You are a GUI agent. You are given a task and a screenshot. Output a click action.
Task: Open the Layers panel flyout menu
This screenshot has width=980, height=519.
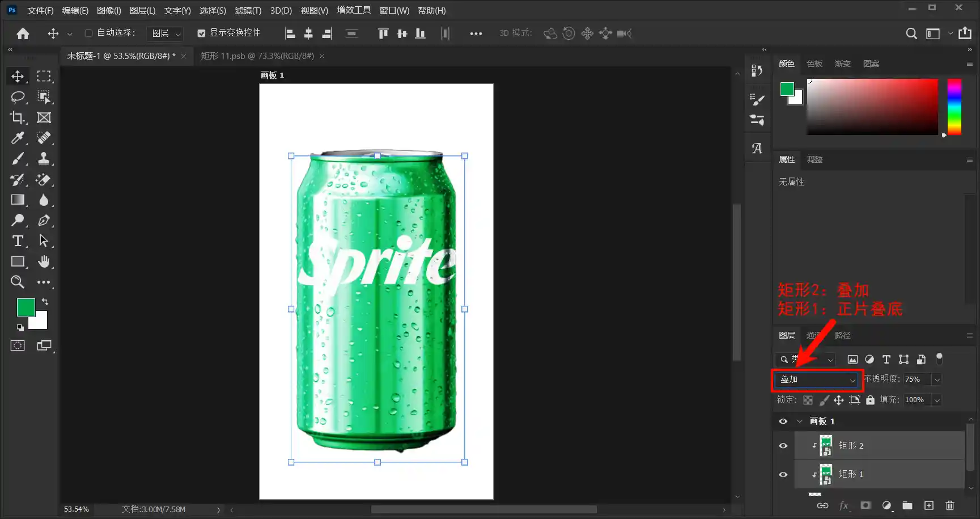[969, 335]
